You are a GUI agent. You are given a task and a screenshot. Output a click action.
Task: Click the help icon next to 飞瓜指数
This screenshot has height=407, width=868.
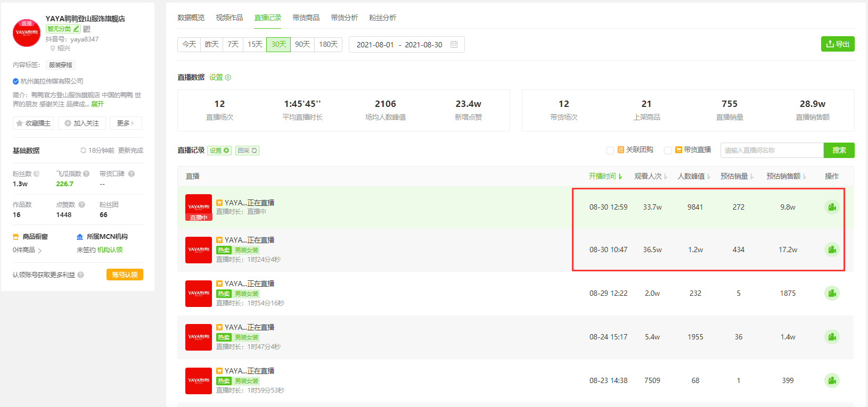86,173
